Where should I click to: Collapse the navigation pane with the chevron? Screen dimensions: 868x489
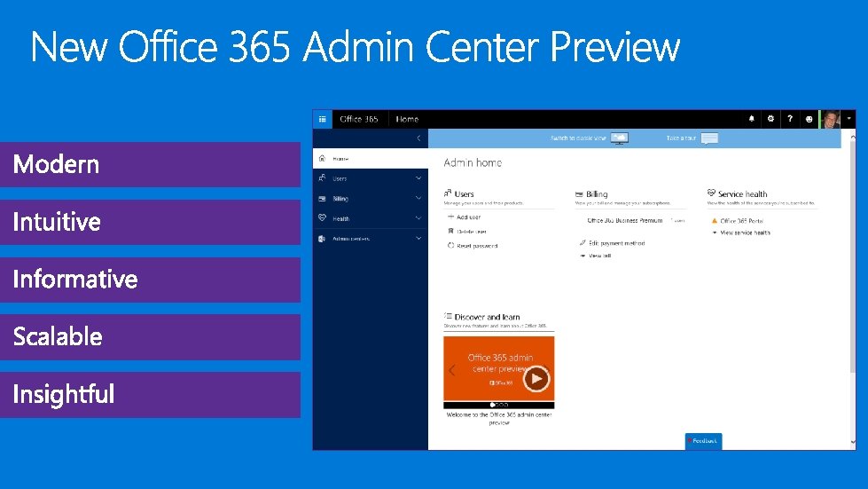418,138
